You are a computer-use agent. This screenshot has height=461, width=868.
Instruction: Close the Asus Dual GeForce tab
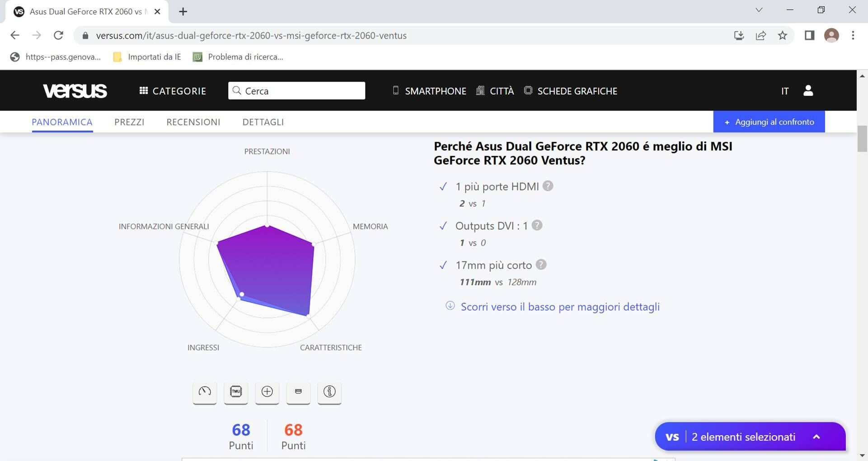pos(157,12)
